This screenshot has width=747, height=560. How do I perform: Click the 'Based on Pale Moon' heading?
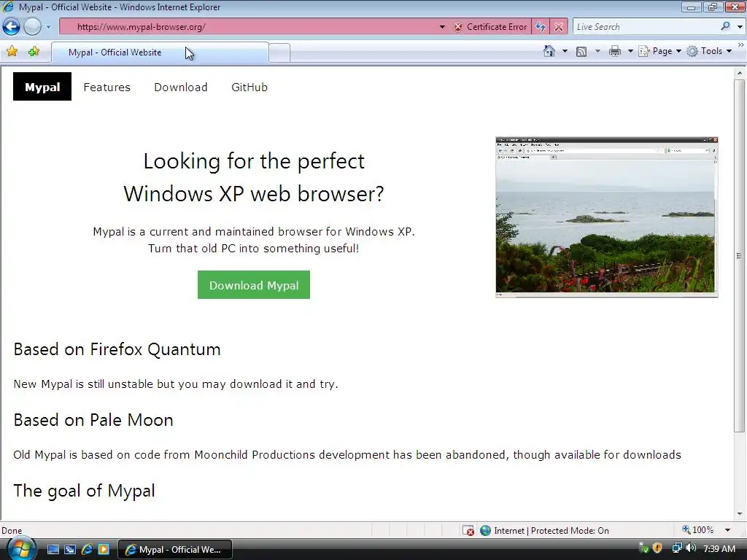click(x=93, y=420)
